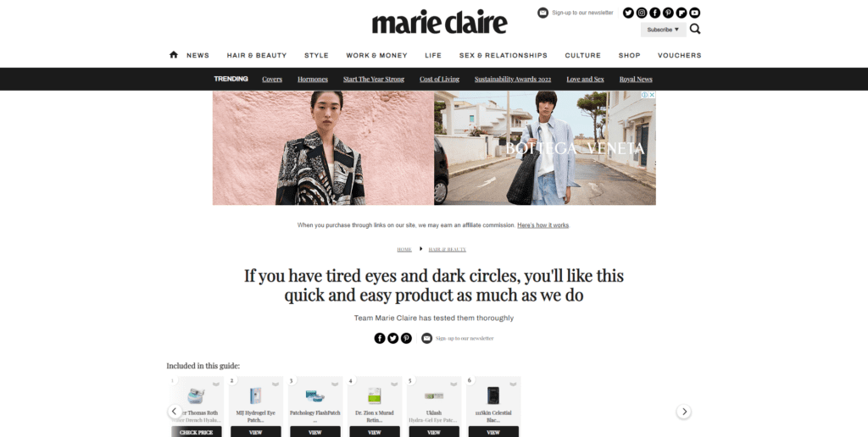The height and width of the screenshot is (437, 868).
Task: Show the next products with the right carousel arrow
Action: click(x=684, y=412)
